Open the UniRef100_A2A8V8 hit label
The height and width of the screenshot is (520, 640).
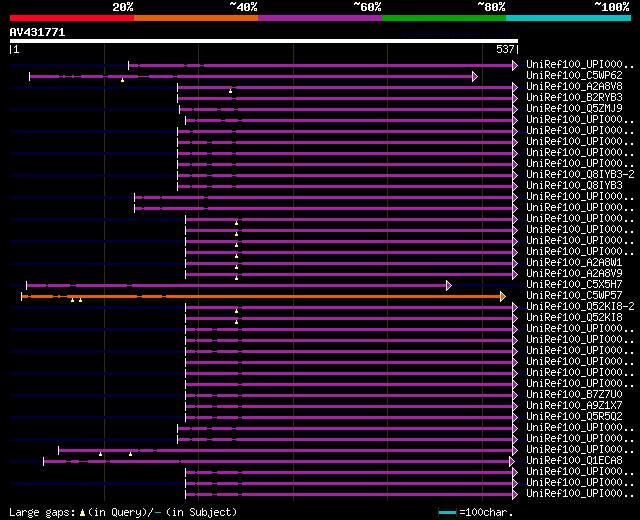click(574, 87)
